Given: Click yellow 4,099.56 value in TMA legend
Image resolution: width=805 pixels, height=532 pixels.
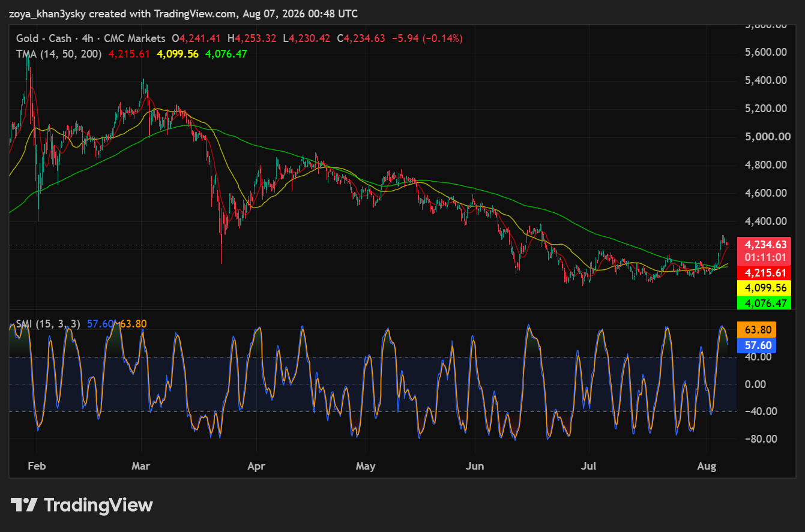Looking at the screenshot, I should 178,53.
